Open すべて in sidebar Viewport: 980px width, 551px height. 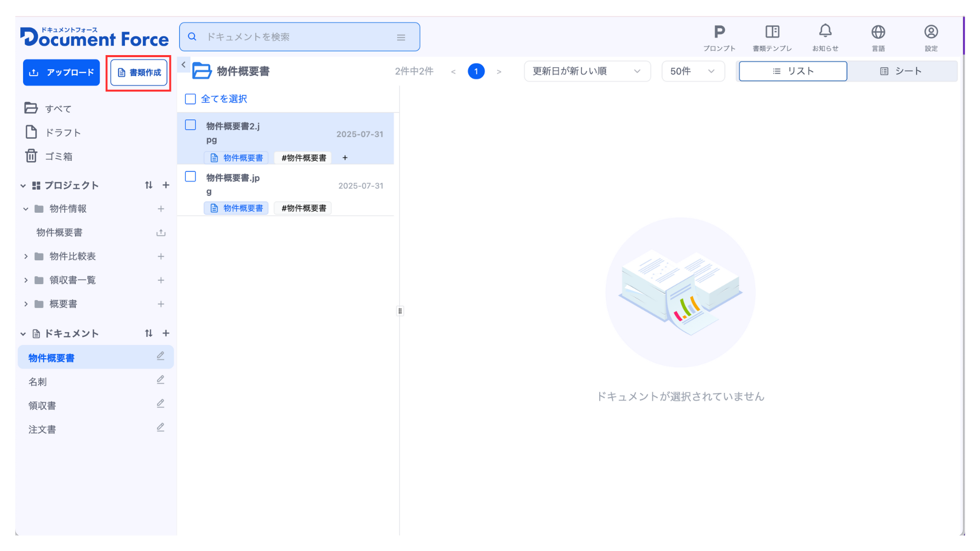tap(48, 108)
